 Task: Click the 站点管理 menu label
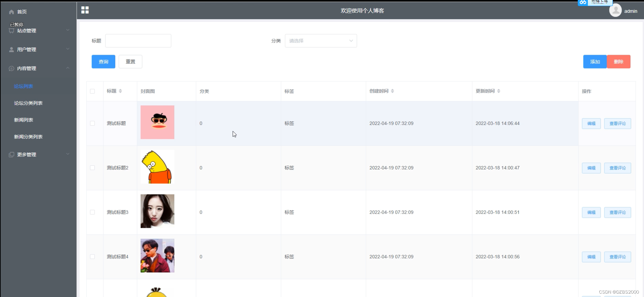27,31
